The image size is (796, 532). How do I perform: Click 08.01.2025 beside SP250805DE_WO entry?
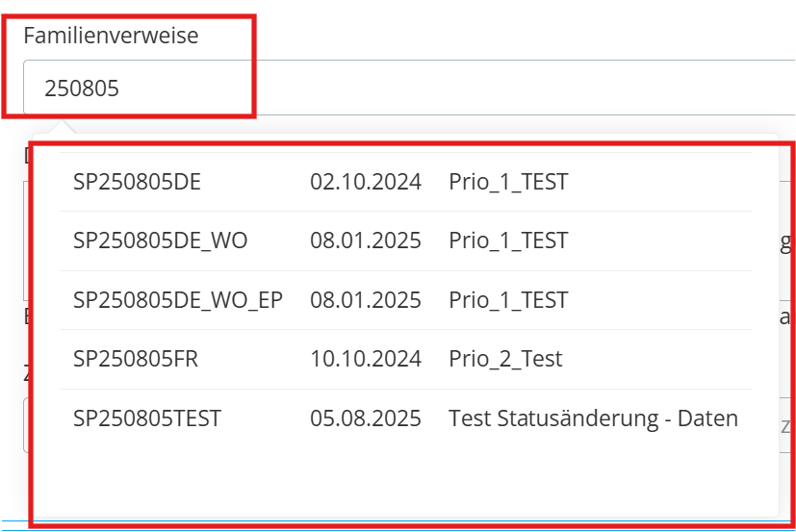(x=366, y=241)
